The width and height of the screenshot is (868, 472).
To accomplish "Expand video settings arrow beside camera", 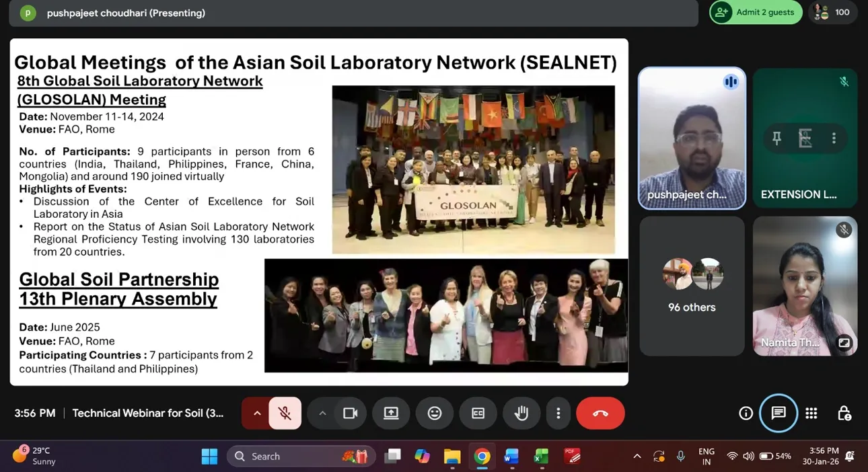I will [x=322, y=414].
